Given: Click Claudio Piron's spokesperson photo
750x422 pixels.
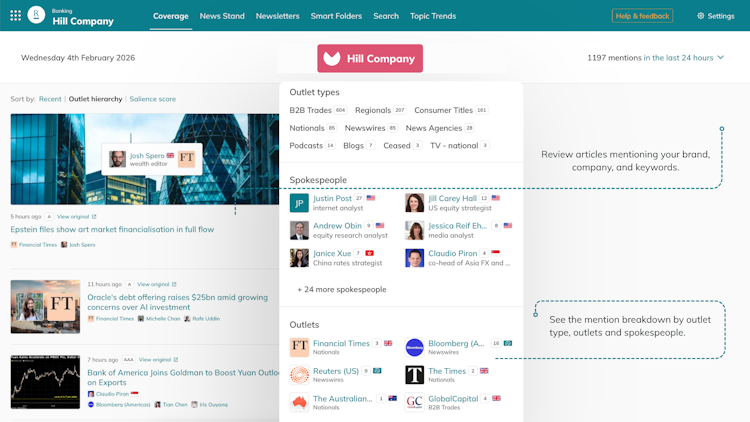Looking at the screenshot, I should [x=414, y=258].
